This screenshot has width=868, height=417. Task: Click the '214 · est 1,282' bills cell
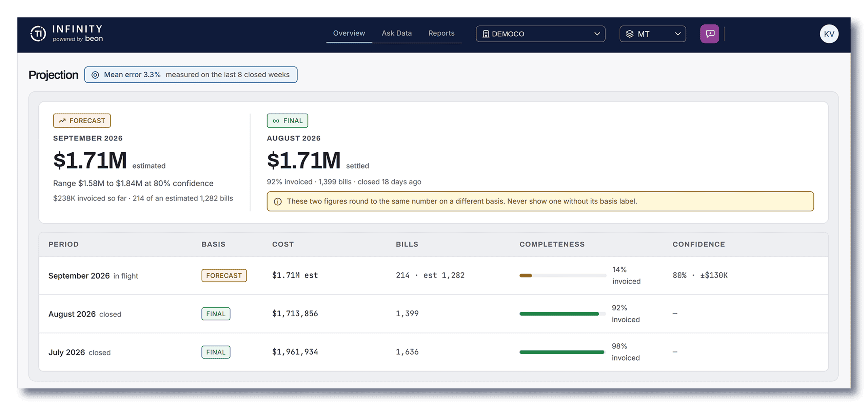coord(430,275)
